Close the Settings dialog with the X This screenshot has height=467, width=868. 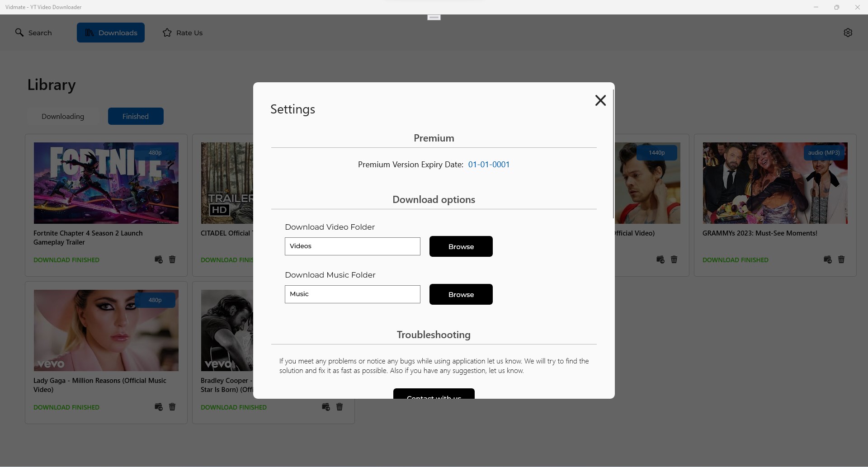(x=600, y=100)
